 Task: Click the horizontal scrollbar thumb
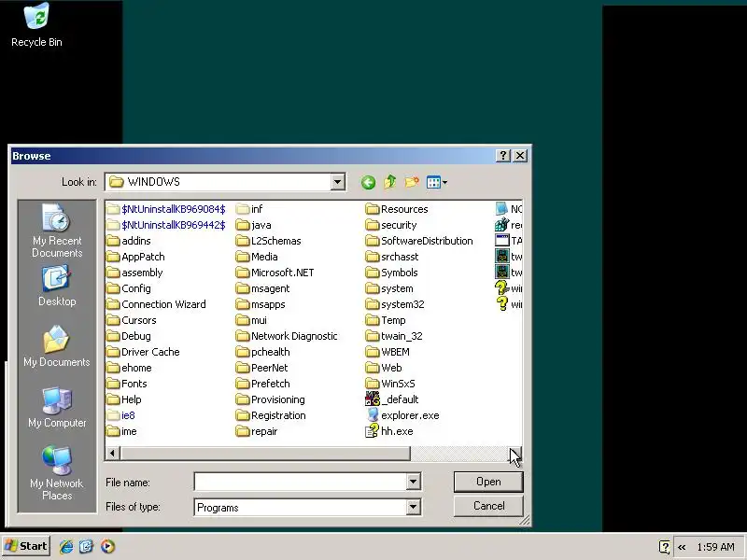tap(265, 454)
